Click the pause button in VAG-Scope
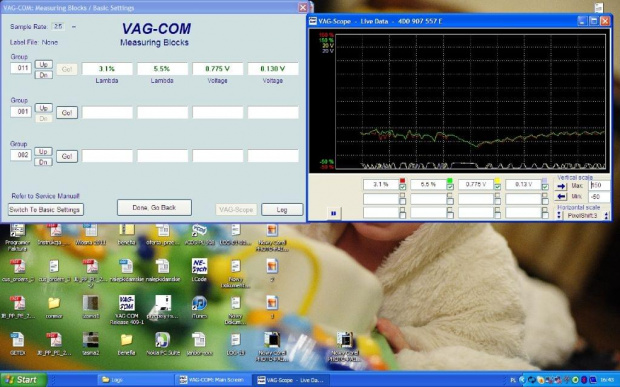 coord(333,213)
